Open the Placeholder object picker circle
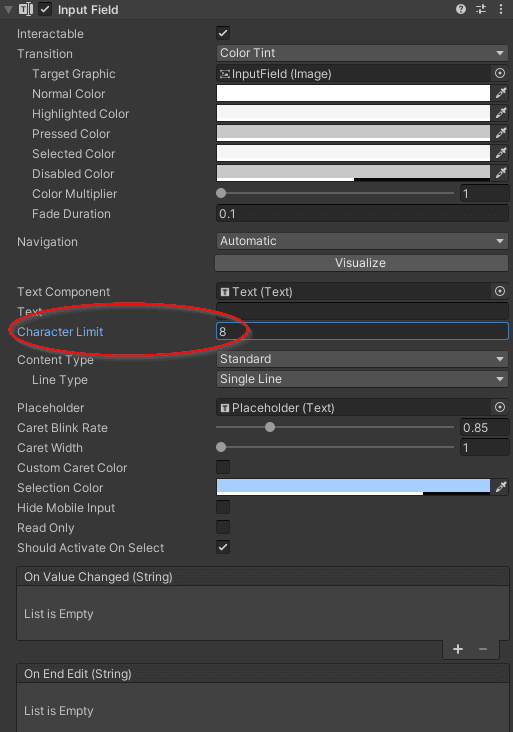 [499, 407]
